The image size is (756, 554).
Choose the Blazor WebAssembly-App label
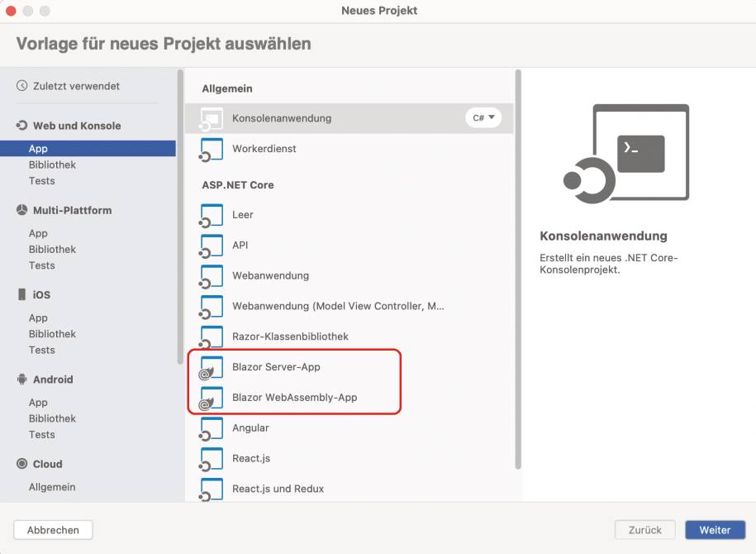[295, 397]
